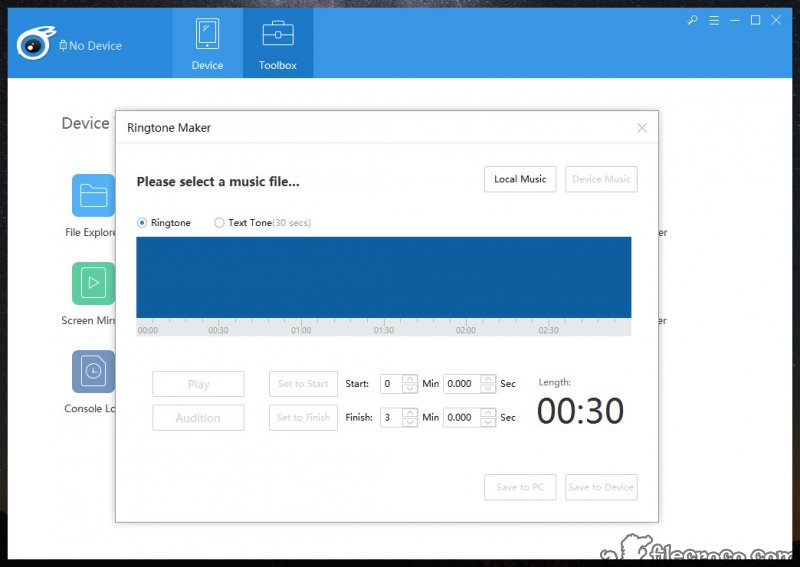The image size is (800, 567).
Task: Click the 02:00 marker on timeline ruler
Action: [466, 330]
